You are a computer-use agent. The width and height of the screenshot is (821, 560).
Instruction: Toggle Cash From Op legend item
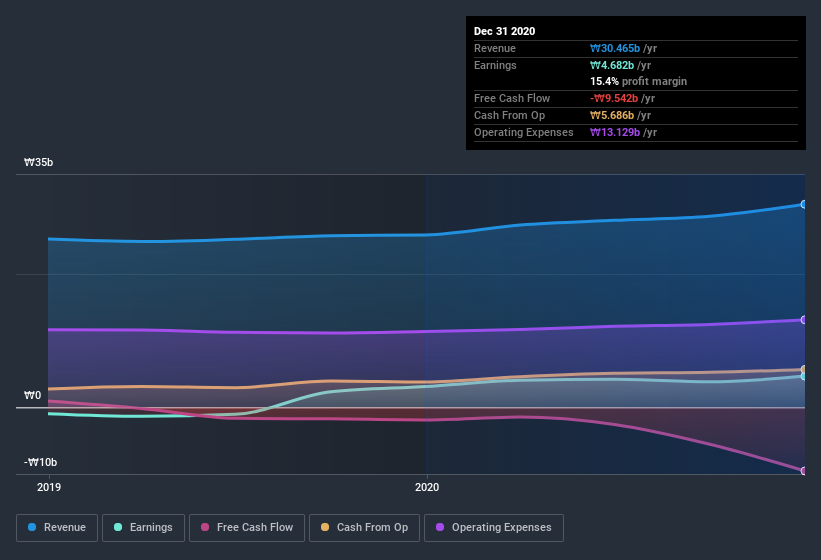(x=364, y=528)
